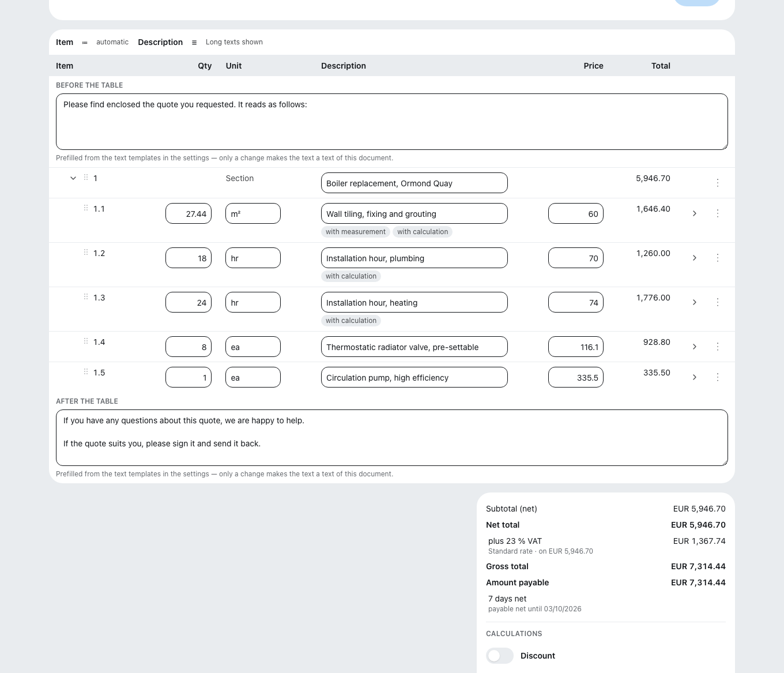Grab the drag handle of item 1.1
This screenshot has width=784, height=673.
tap(86, 208)
